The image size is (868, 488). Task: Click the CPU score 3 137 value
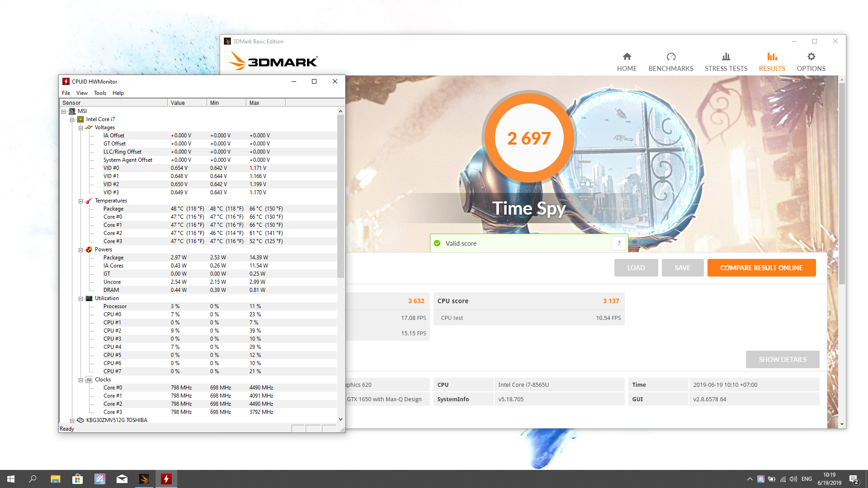click(x=611, y=301)
